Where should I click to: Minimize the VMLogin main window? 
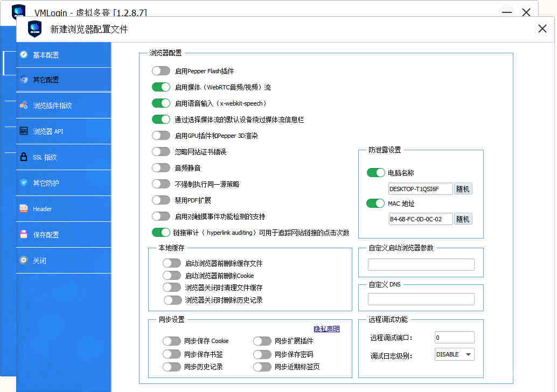pos(507,12)
